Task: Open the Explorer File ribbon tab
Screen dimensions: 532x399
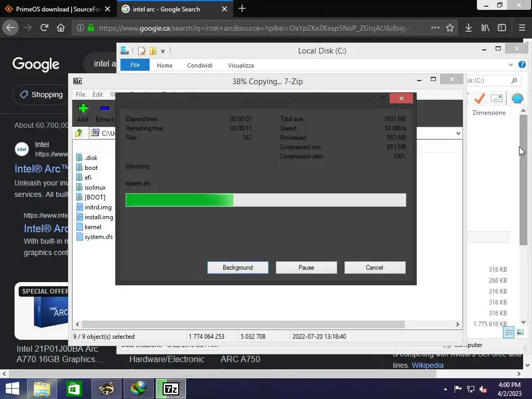Action: pyautogui.click(x=135, y=65)
